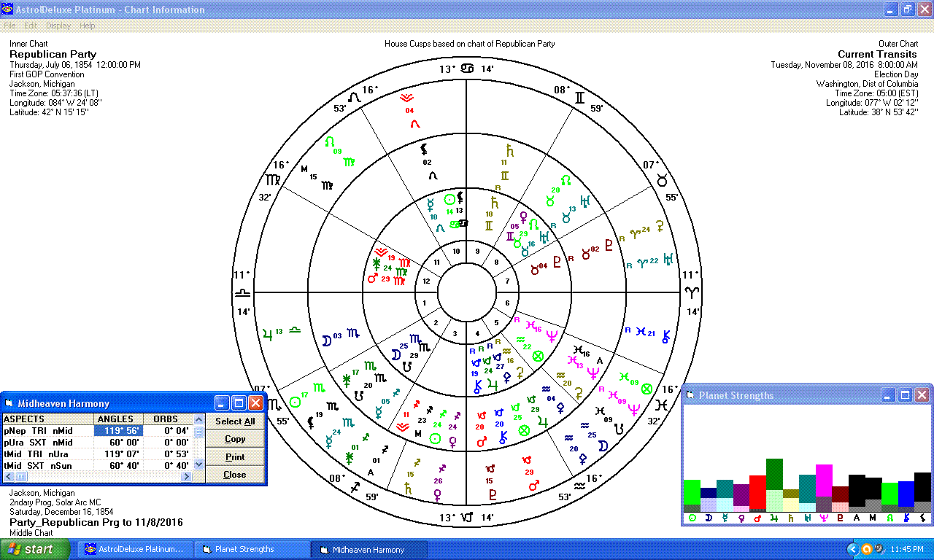Open the Windows start button

(35, 549)
